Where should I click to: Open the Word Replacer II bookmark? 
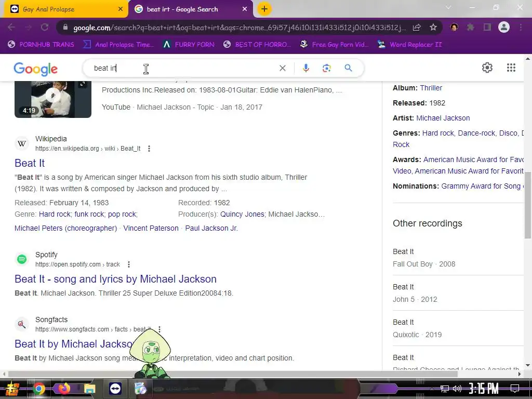pyautogui.click(x=410, y=45)
